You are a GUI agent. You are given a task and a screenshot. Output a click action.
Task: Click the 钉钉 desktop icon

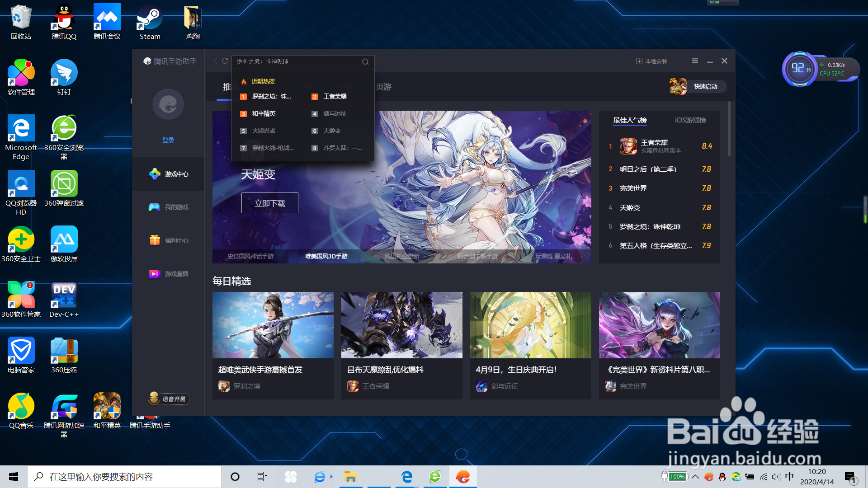tap(64, 77)
